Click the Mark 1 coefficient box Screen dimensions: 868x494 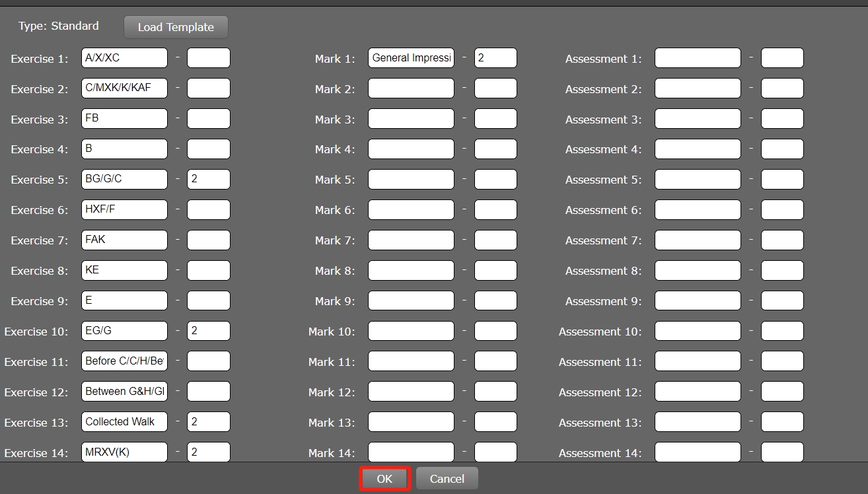pos(495,58)
